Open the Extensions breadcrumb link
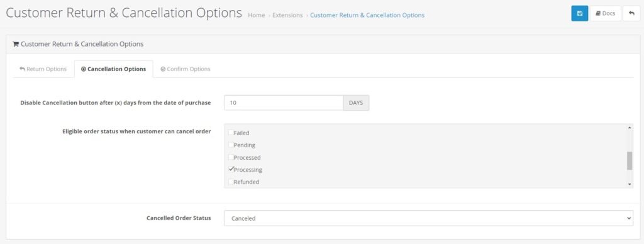This screenshot has width=644, height=244. (x=287, y=15)
